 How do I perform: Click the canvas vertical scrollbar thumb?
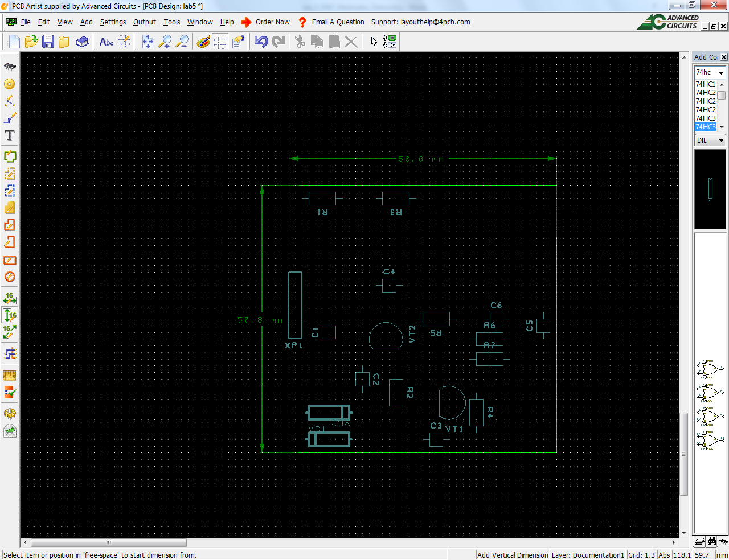(x=684, y=454)
